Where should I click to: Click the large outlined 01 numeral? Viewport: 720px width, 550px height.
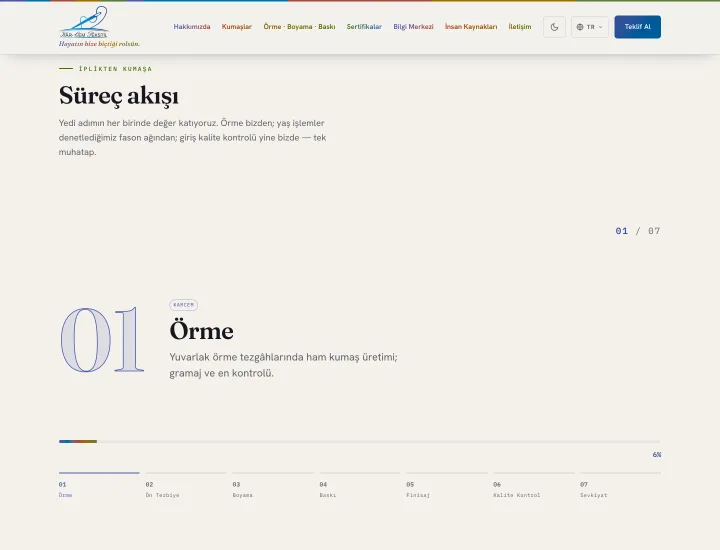[x=102, y=340]
